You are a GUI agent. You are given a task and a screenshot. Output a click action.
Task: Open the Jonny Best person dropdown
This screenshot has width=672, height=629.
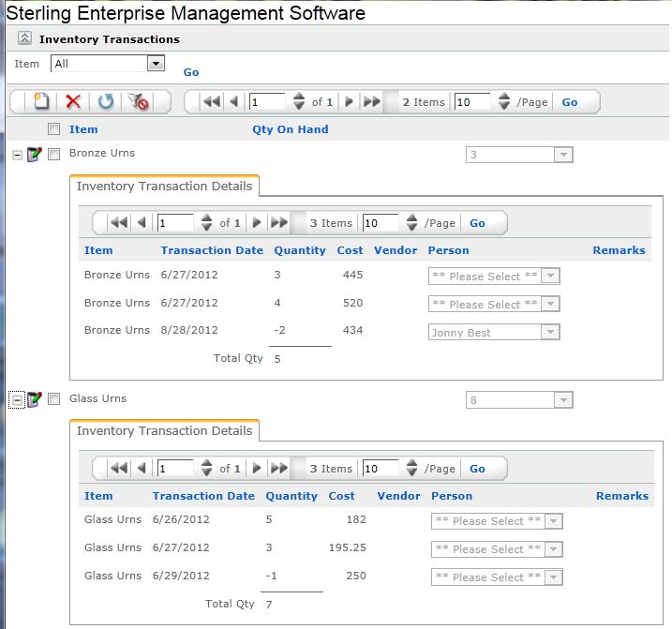click(494, 332)
